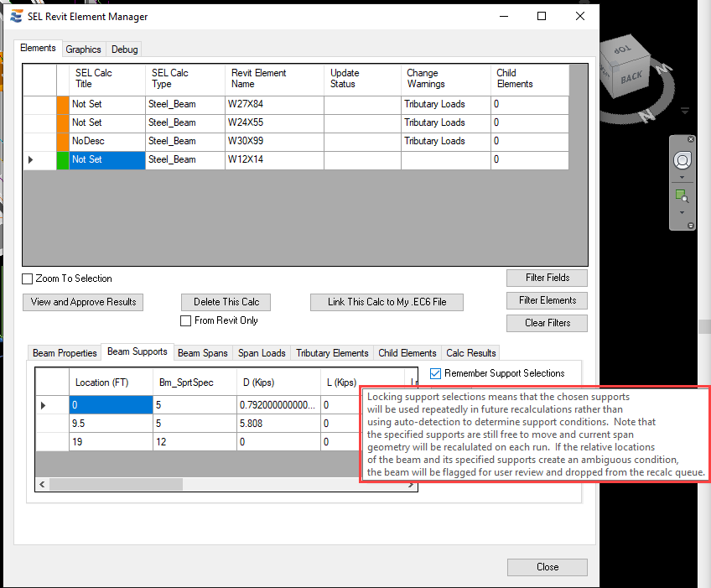The height and width of the screenshot is (588, 711).
Task: Select the zoom region tool in navigation bar
Action: [682, 196]
